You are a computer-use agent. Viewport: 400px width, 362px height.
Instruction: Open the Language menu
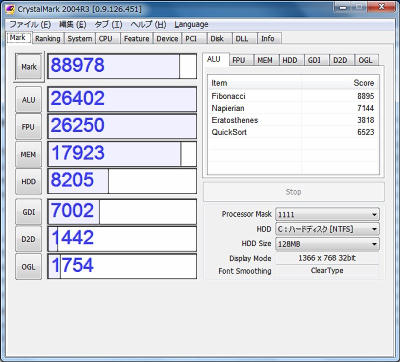click(x=191, y=24)
